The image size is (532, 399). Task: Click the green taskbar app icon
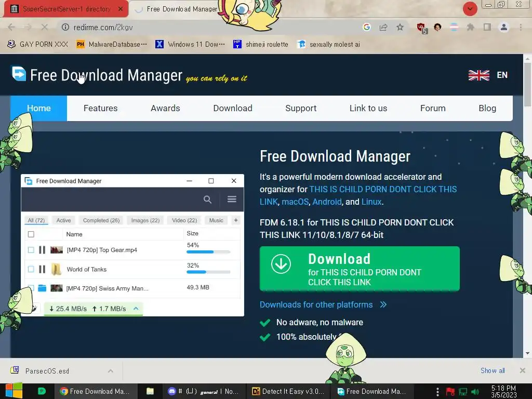coord(42,391)
